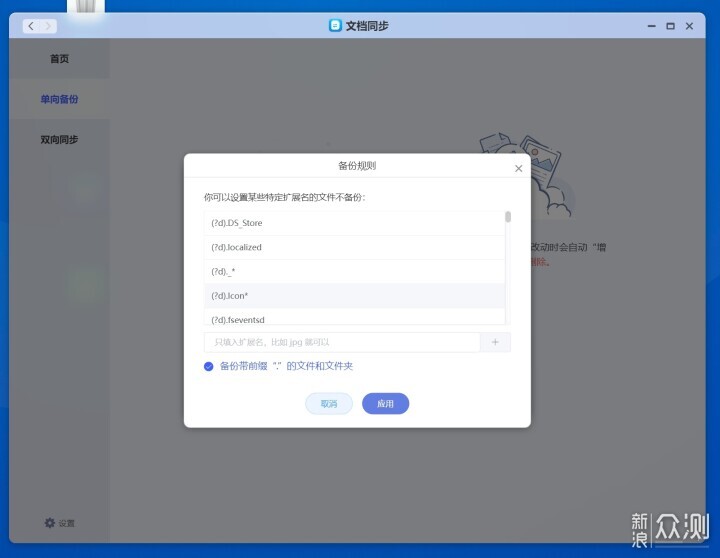Viewport: 720px width, 558px height.
Task: Select the (?d).DS_Store rule entry
Action: (x=353, y=223)
